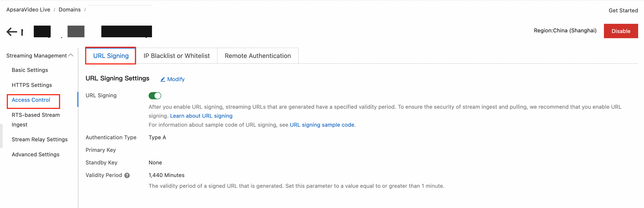Turn off the URL Signing switch

pos(155,95)
